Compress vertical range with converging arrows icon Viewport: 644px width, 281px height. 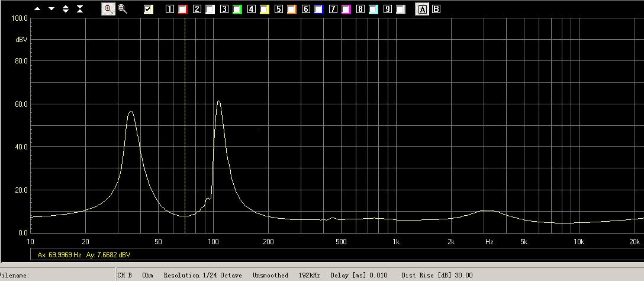(80, 9)
